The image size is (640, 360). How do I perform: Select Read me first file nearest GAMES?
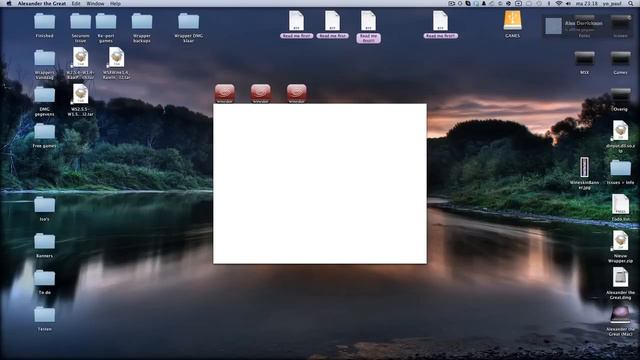pyautogui.click(x=440, y=21)
